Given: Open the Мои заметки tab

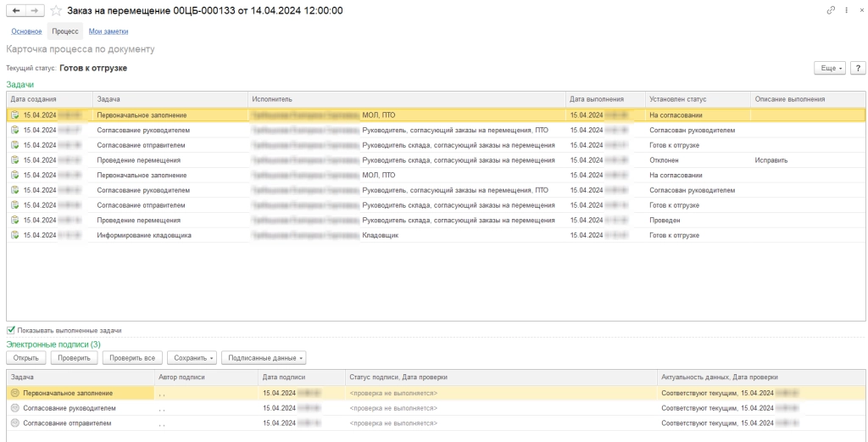Looking at the screenshot, I should tap(108, 31).
